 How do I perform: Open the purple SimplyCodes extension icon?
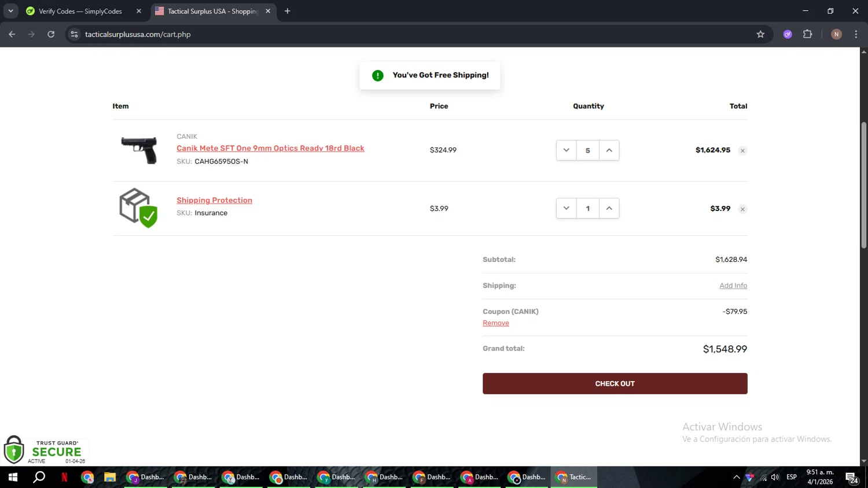click(788, 34)
